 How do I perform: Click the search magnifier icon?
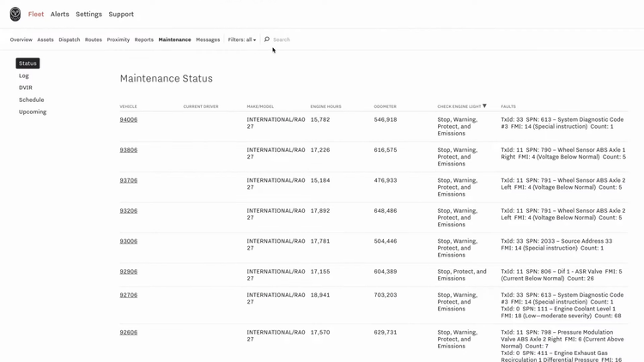tap(267, 39)
